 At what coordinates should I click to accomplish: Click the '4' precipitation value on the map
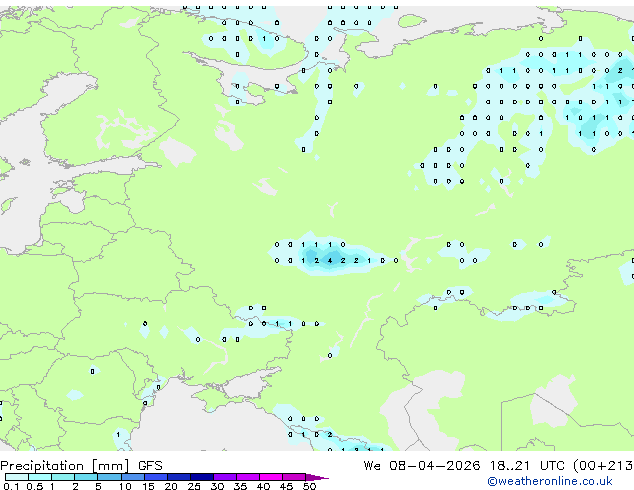click(x=330, y=261)
